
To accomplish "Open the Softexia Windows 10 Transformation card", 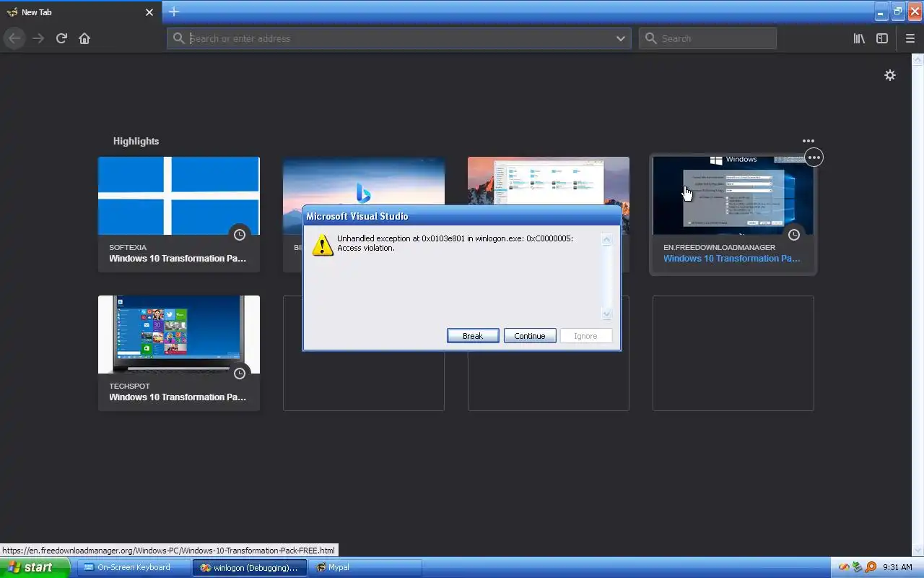I will coord(179,215).
